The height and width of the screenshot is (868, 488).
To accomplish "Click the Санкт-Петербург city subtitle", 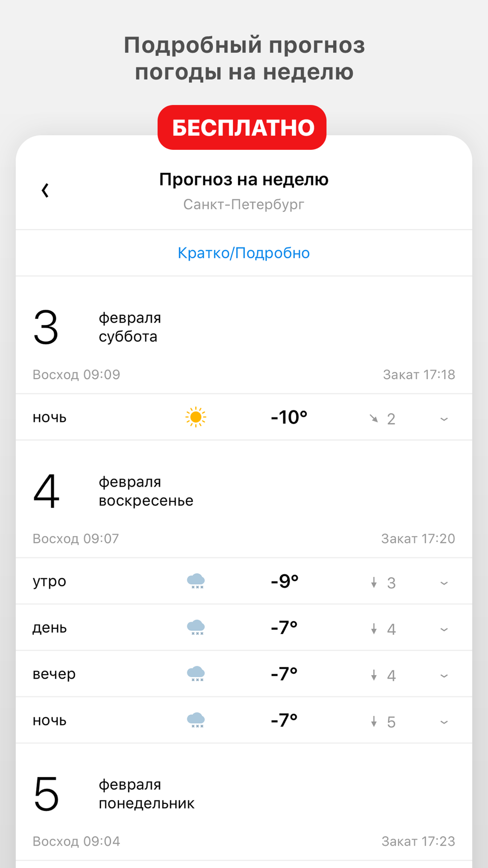I will click(244, 204).
